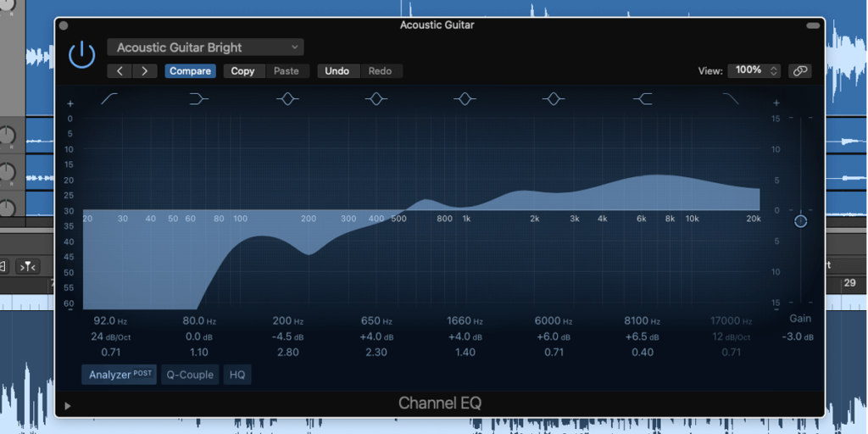
Task: Toggle the 6000 Hz parametric band icon
Action: (x=553, y=99)
